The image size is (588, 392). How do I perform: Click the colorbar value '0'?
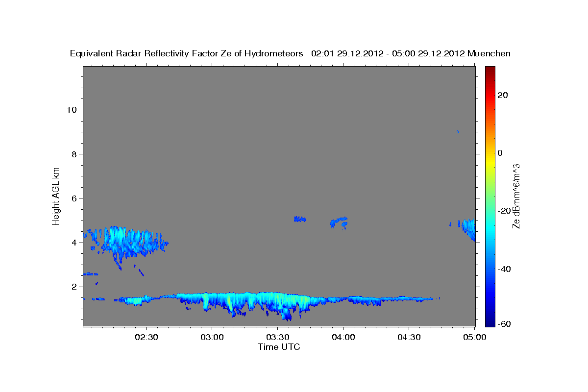tap(500, 153)
